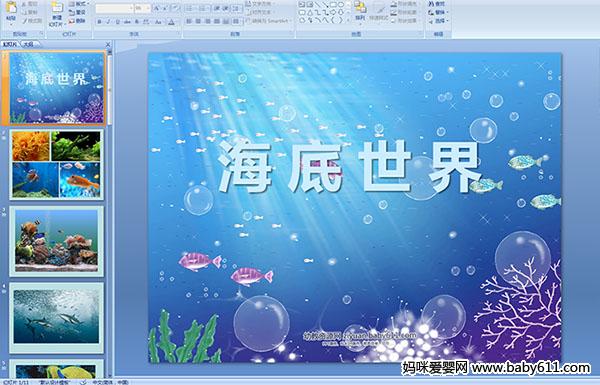Switch to the Outline pane tab
The width and height of the screenshot is (600, 385).
28,44
